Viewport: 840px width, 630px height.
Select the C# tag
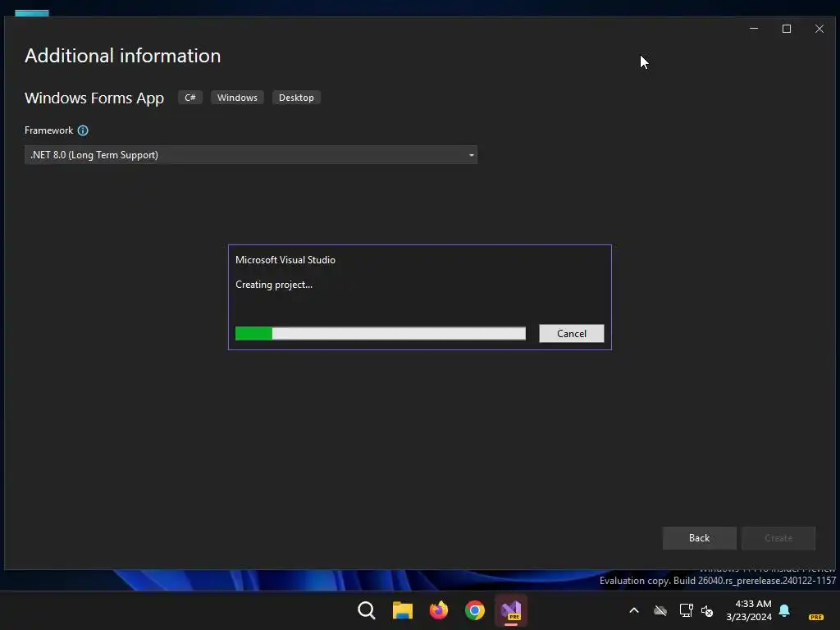coord(190,98)
